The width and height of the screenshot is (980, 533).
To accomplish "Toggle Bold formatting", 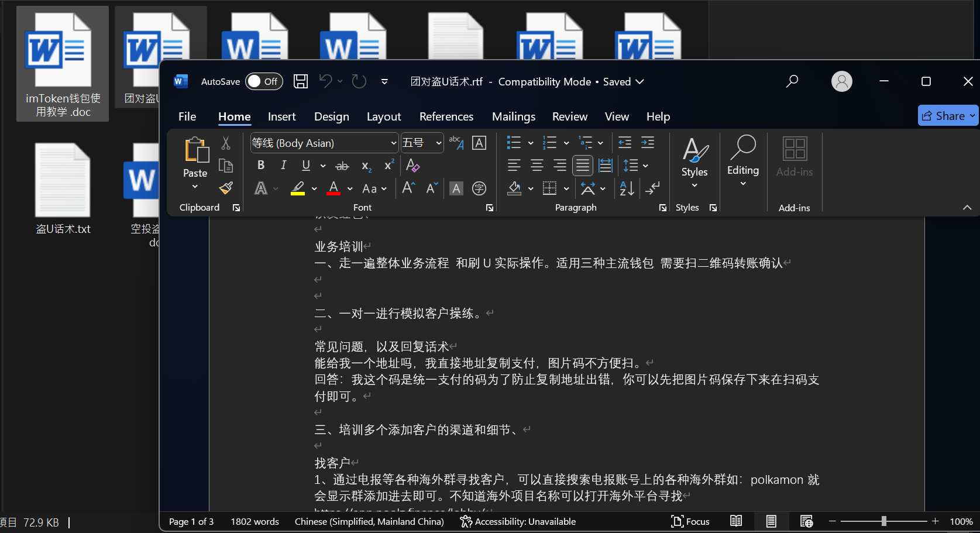I will pos(261,166).
